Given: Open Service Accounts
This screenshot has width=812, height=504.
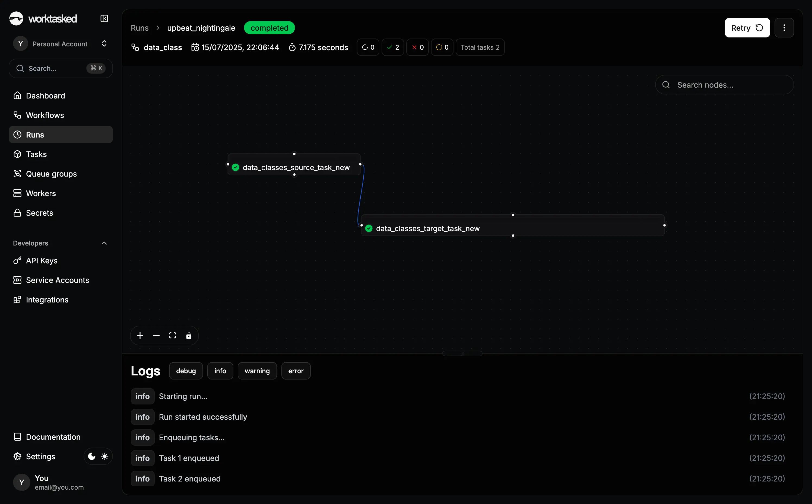Looking at the screenshot, I should tap(61, 280).
